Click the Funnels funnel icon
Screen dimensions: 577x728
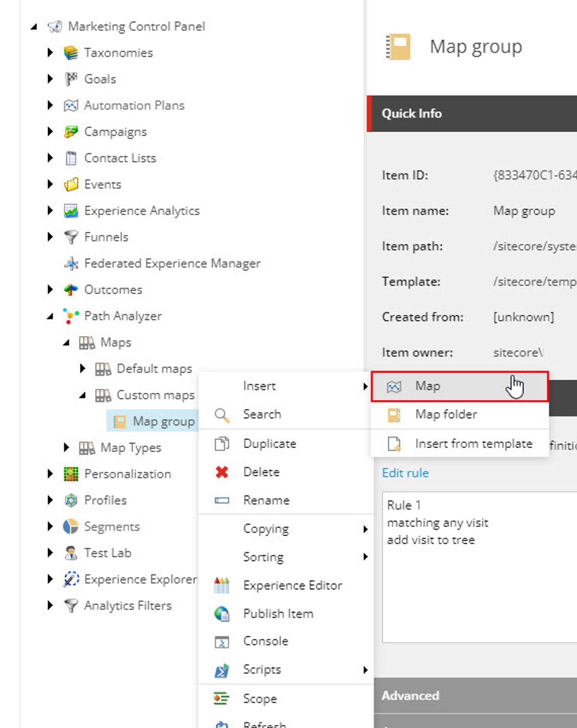coord(71,237)
